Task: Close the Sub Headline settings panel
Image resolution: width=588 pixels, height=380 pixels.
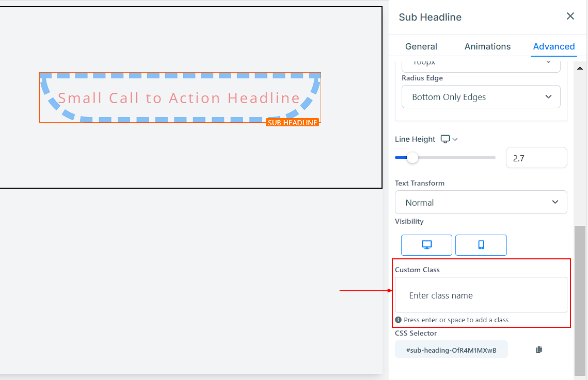Action: [x=570, y=16]
